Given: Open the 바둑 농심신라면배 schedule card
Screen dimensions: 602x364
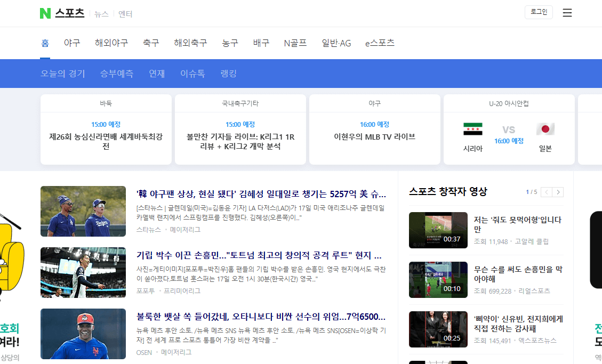Looking at the screenshot, I should point(106,130).
